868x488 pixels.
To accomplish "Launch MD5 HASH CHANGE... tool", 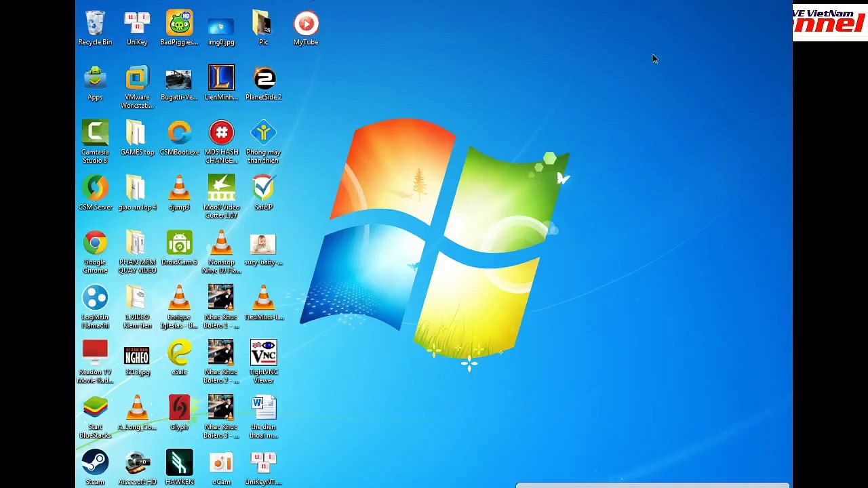I will pos(221,142).
